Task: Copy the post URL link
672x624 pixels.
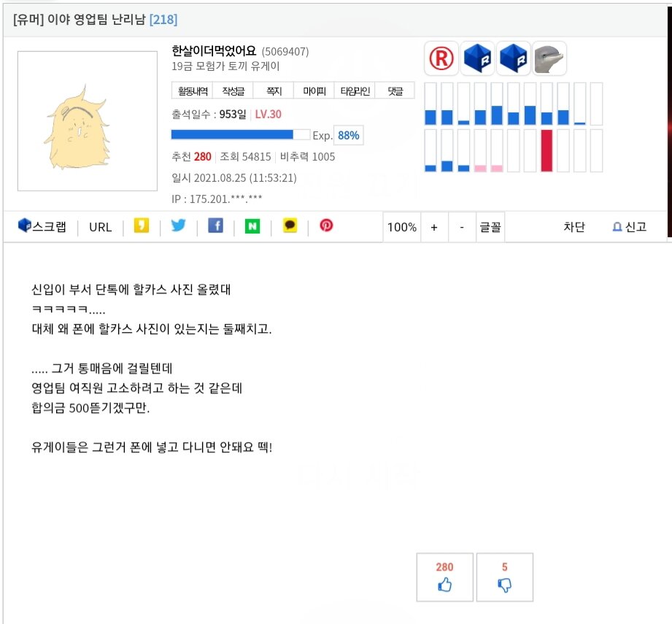Action: click(x=101, y=227)
